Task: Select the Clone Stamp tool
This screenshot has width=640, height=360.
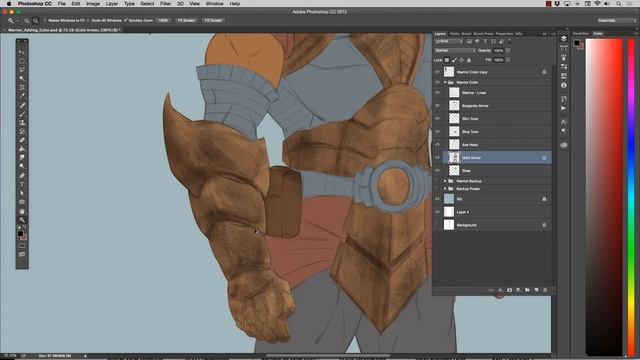Action: [x=22, y=123]
